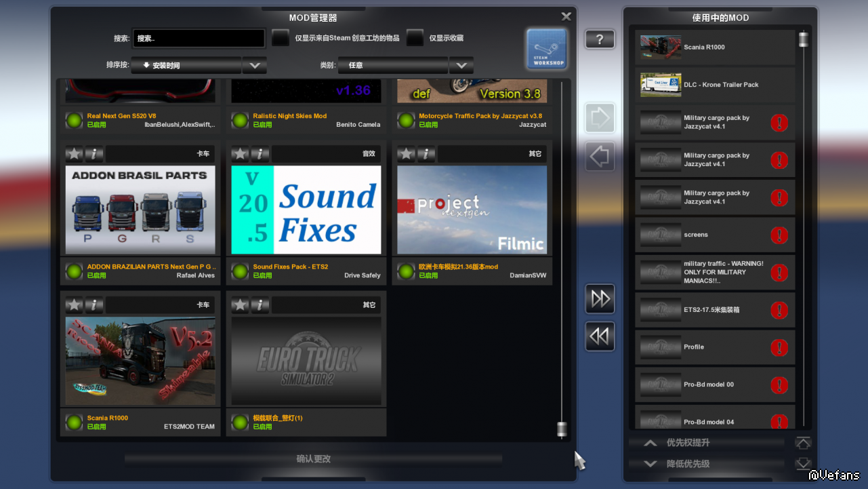
Task: Click the Scania R1000 thumbnail in the 使用中的MOD list
Action: (661, 47)
